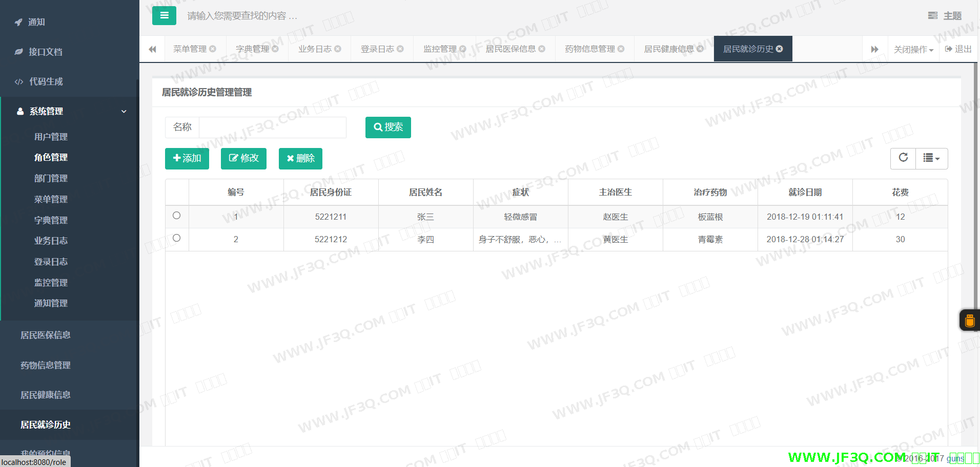Image resolution: width=980 pixels, height=467 pixels.
Task: Open 角色管理 in the sidebar menu
Action: click(51, 157)
